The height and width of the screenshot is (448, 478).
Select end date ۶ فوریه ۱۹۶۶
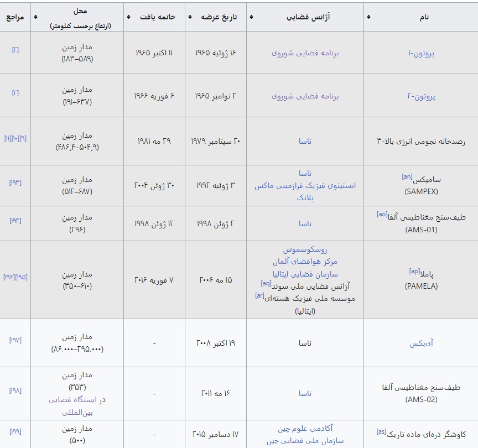(x=154, y=96)
